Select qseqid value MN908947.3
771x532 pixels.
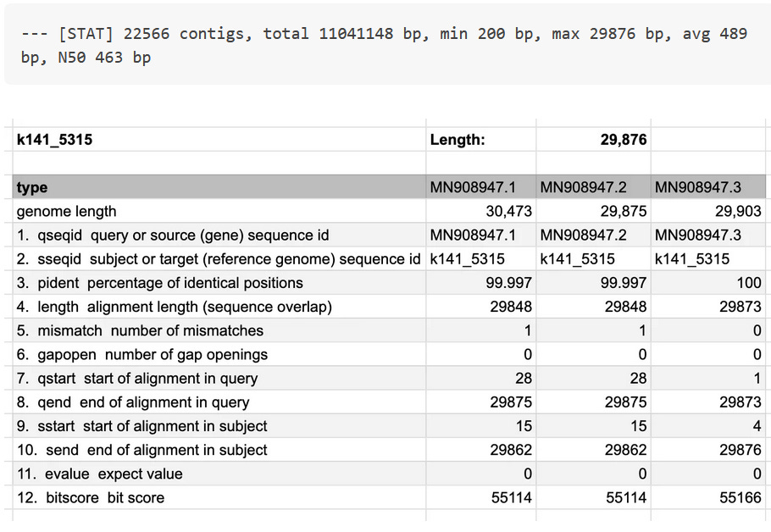click(x=708, y=235)
